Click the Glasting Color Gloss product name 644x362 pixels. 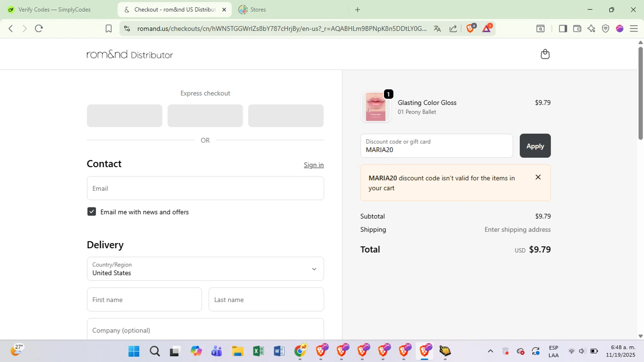(427, 103)
